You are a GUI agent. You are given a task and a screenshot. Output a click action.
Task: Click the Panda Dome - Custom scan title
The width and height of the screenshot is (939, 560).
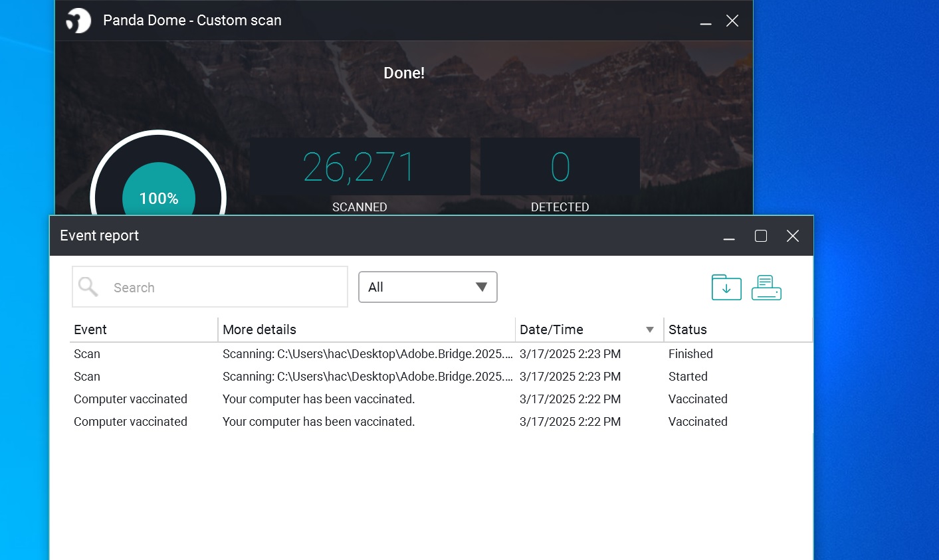192,21
